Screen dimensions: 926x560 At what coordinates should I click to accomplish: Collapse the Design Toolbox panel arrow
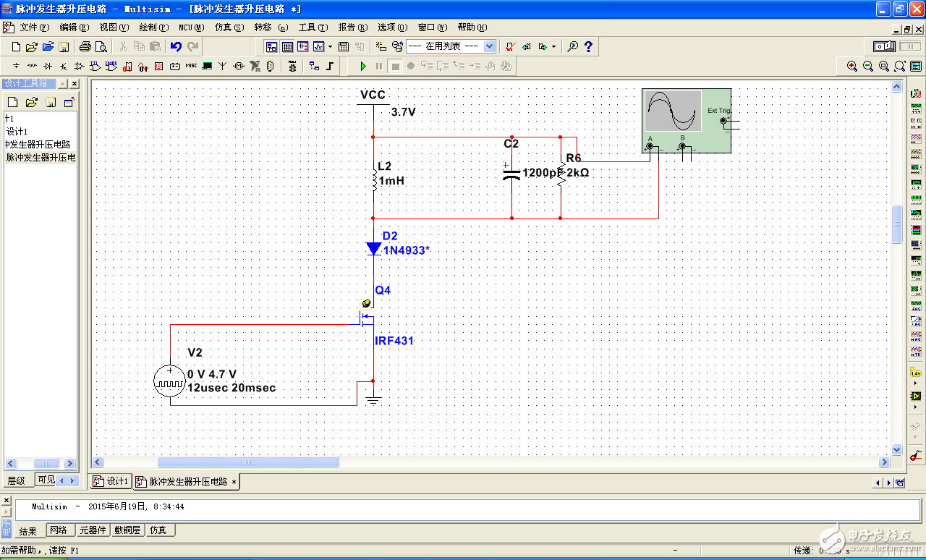[62, 84]
